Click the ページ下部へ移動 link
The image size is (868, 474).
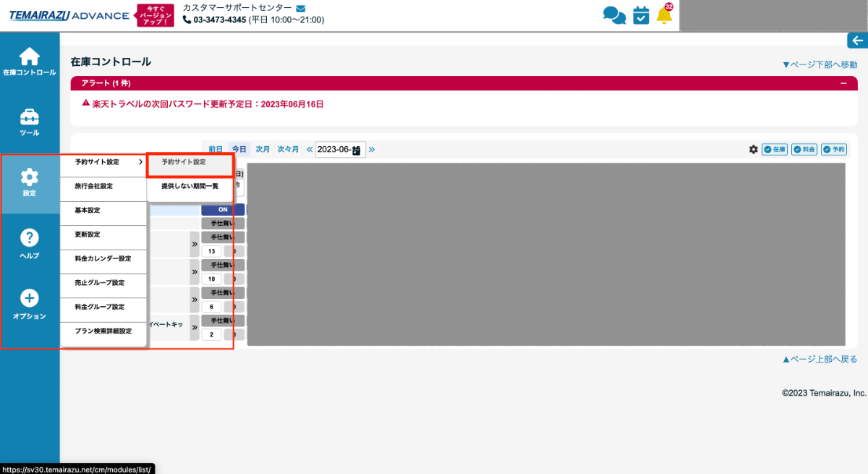[x=820, y=64]
